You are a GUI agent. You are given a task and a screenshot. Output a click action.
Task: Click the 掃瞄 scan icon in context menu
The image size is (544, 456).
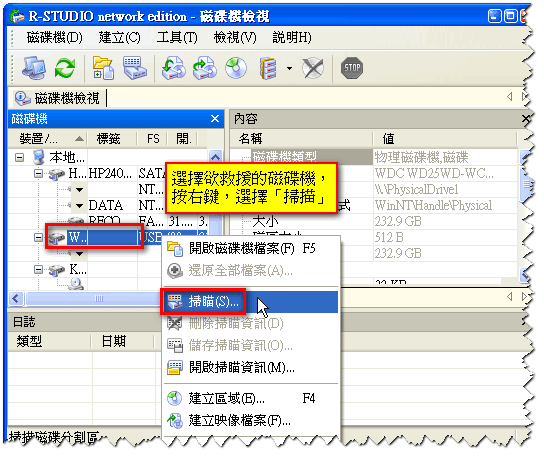175,302
